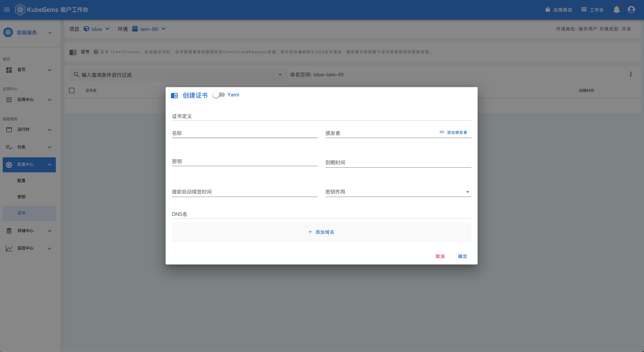
Task: Click the runtime window icon
Action: click(x=9, y=130)
